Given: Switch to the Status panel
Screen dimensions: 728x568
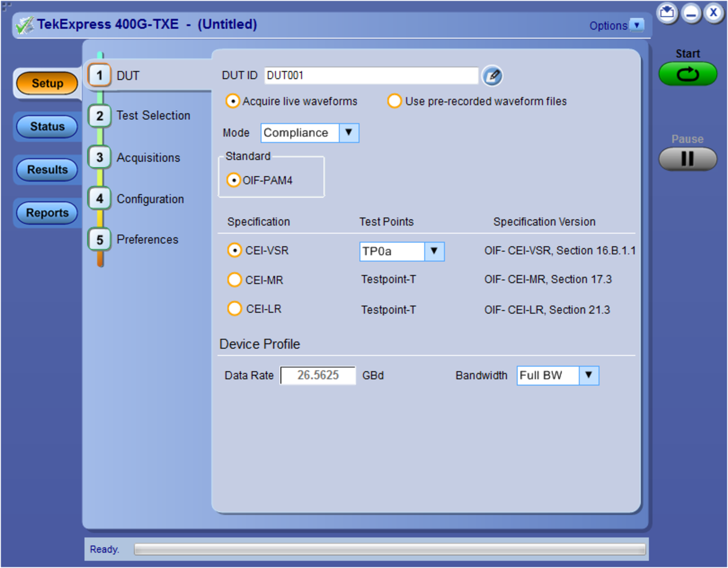Looking at the screenshot, I should tap(46, 127).
